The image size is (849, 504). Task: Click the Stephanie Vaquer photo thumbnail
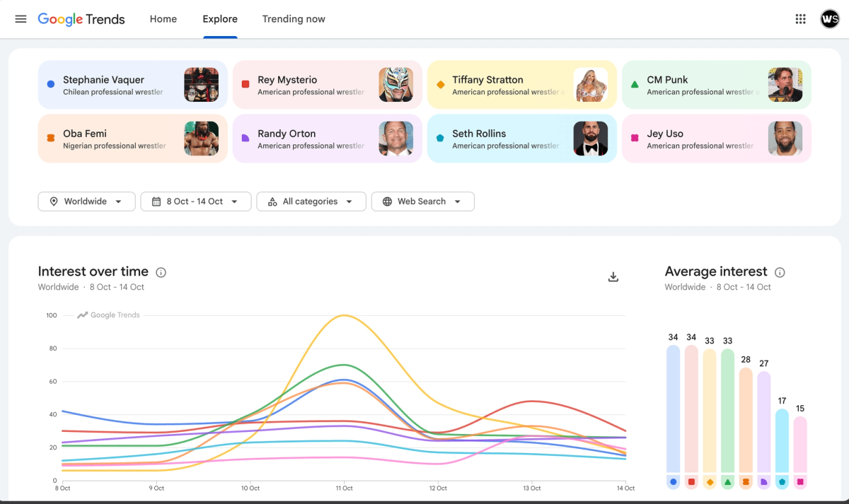click(x=202, y=85)
